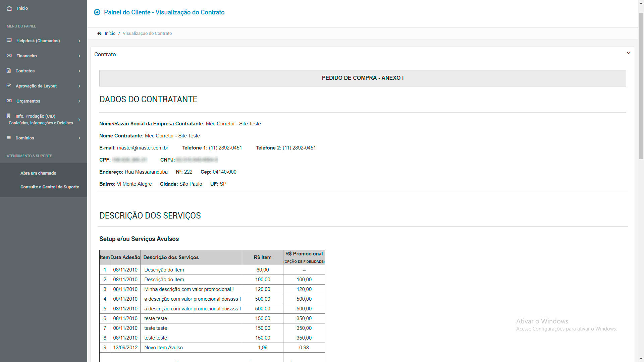This screenshot has width=644, height=362.
Task: Open Consulte a Central de Suporte link
Action: coord(50,187)
